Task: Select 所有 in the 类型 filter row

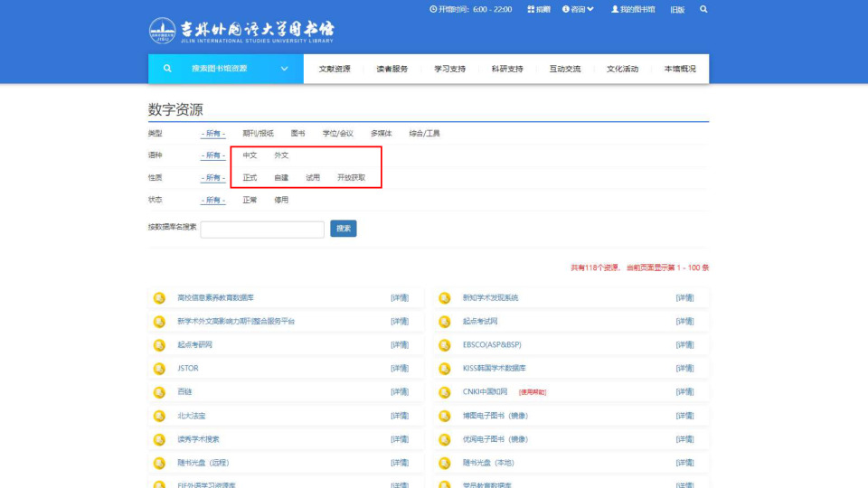Action: click(213, 134)
